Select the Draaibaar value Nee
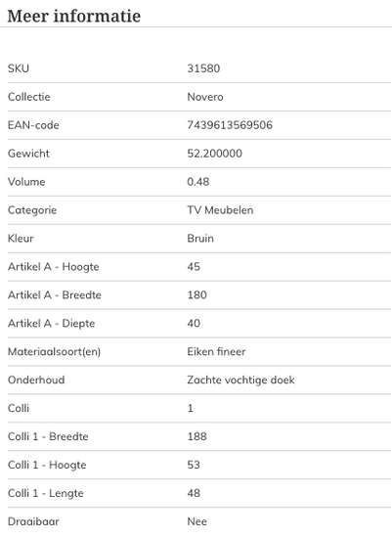The height and width of the screenshot is (538, 392). 196,521
